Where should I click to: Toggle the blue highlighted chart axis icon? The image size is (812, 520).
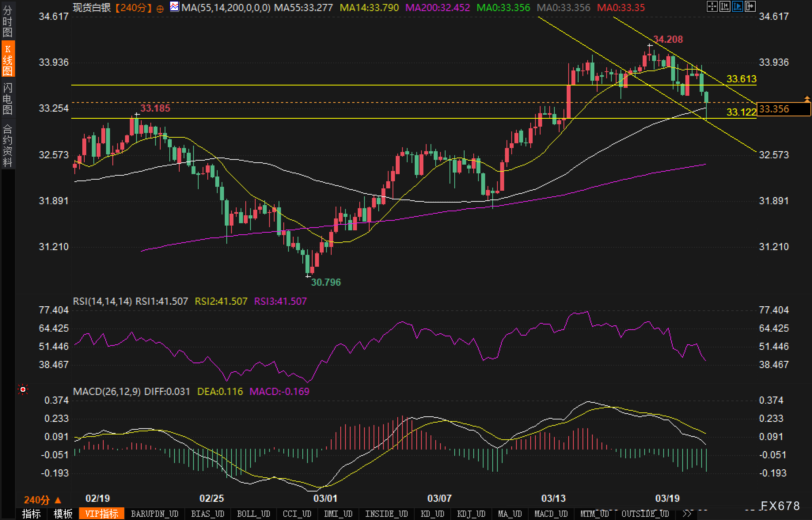point(737,6)
